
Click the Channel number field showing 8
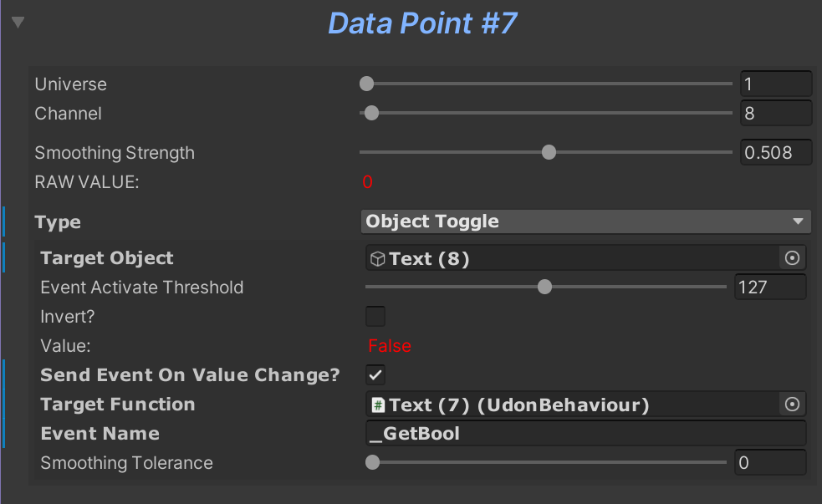click(775, 113)
